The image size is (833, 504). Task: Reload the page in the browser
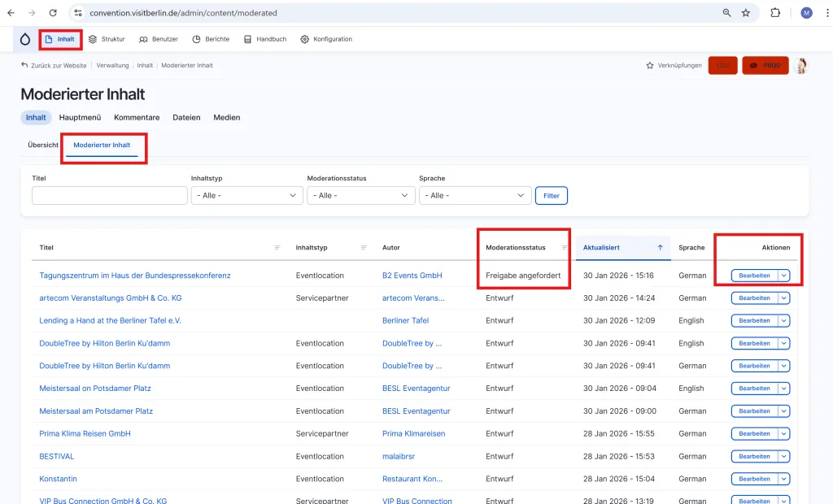53,13
